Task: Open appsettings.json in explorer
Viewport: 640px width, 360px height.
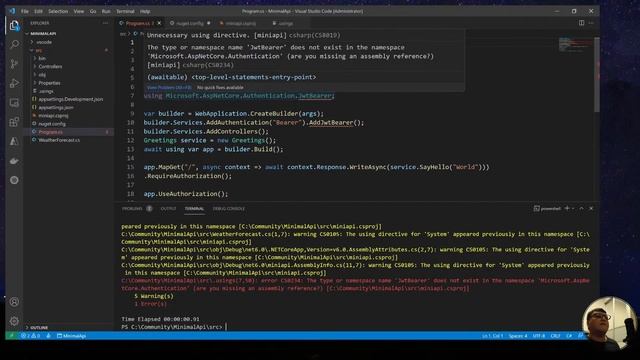Action: tap(69, 107)
